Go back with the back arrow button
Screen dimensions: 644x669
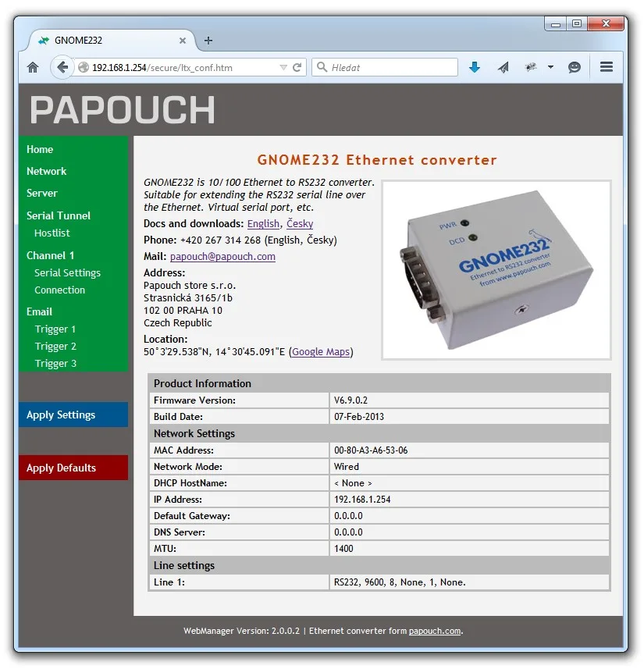pos(62,67)
